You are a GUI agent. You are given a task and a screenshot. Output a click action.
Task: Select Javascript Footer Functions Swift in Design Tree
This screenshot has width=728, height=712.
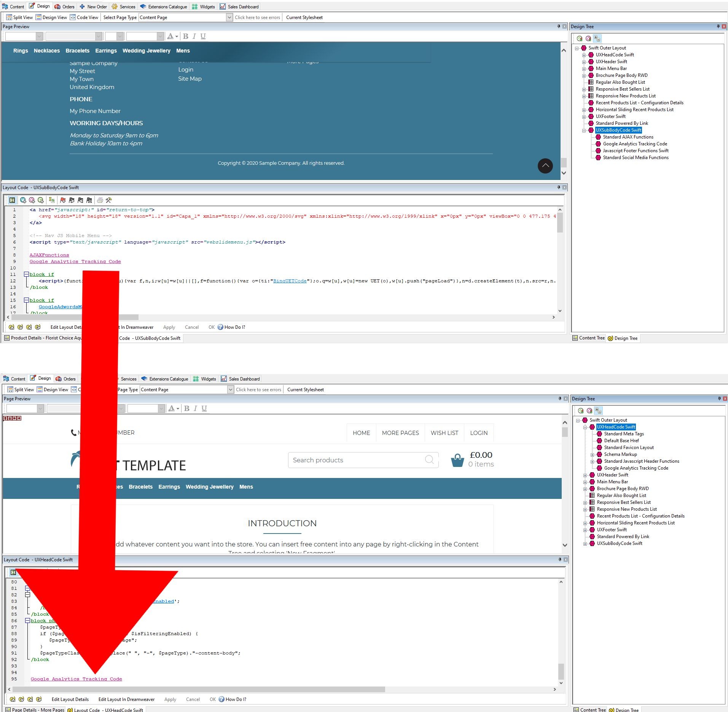[636, 151]
